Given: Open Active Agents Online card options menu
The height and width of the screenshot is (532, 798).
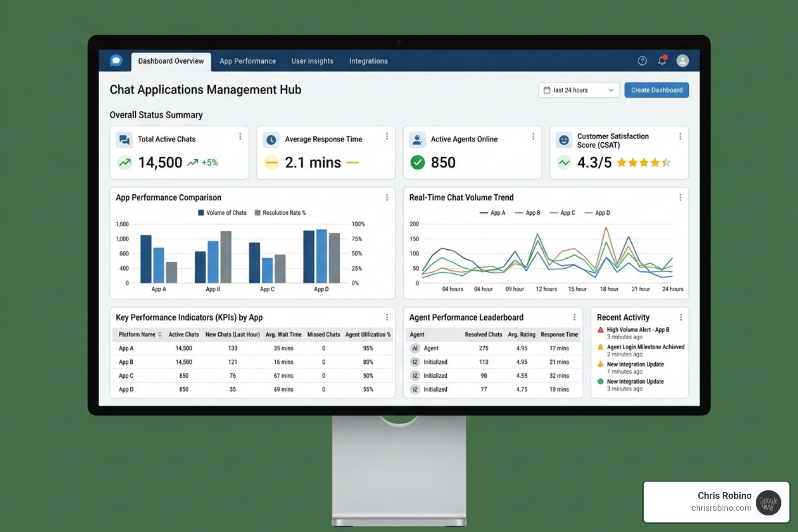Looking at the screenshot, I should [533, 136].
